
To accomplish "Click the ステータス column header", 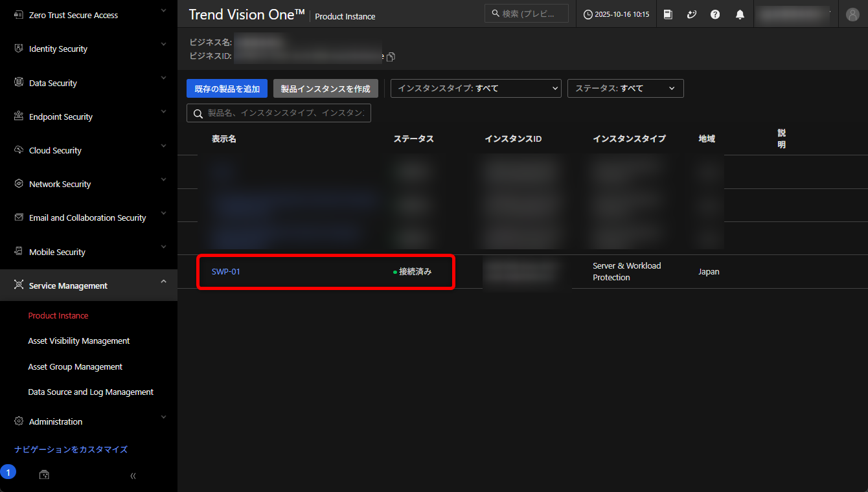I will click(414, 139).
